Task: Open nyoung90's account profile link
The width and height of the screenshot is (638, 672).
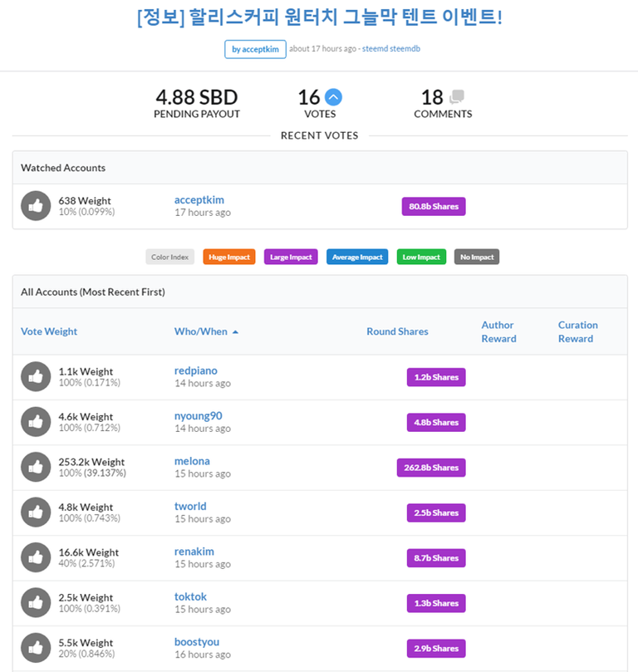Action: coord(198,416)
